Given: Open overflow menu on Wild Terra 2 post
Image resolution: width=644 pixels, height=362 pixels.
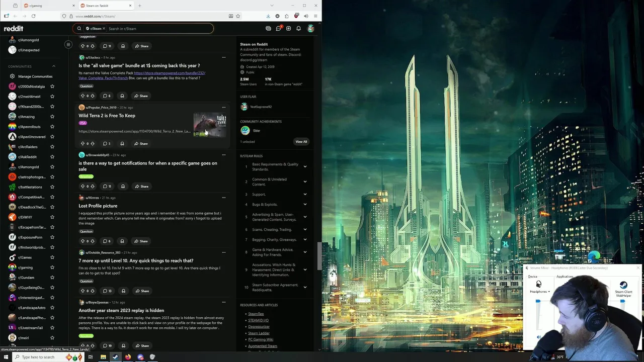Looking at the screenshot, I should pos(224,107).
